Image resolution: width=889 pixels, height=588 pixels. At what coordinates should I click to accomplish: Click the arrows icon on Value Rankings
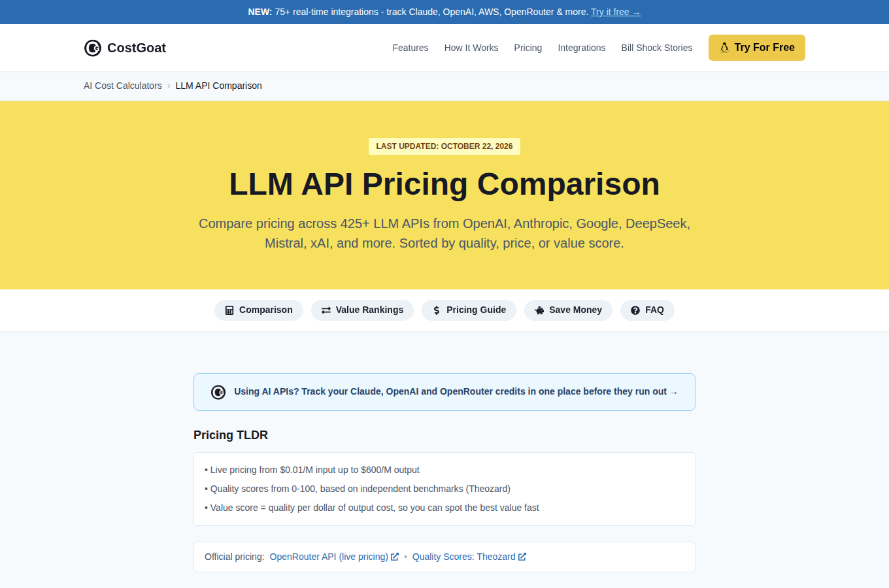click(326, 310)
